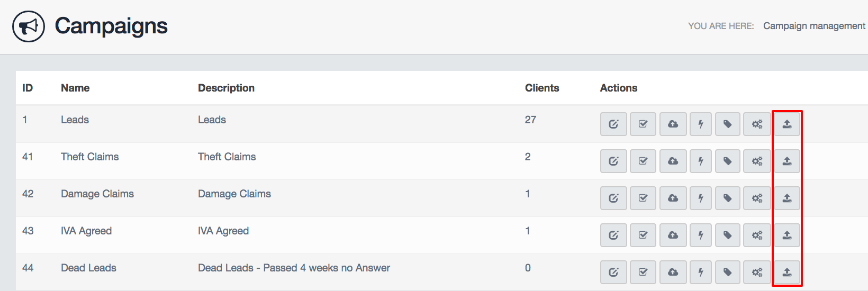
Task: Click the upload tray icon for Damage Claims
Action: (x=787, y=198)
